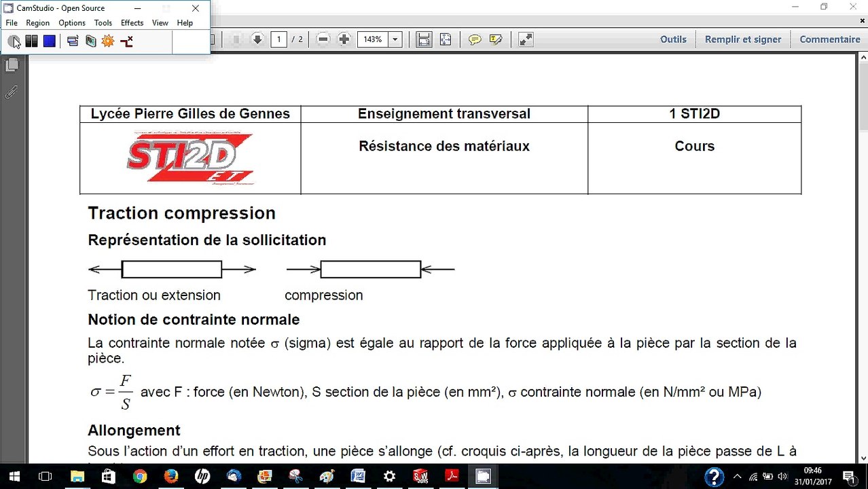Screen dimensions: 868x489
Task: Zoom in on the PDF document
Action: [x=344, y=39]
